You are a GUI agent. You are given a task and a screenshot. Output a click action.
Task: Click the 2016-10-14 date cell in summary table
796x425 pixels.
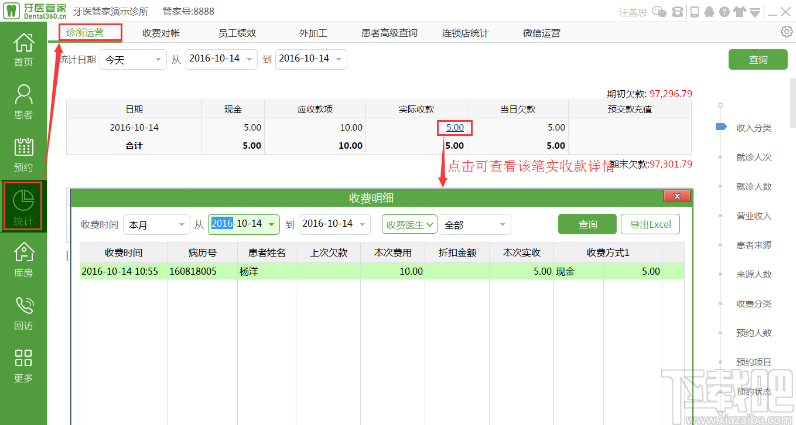[134, 128]
